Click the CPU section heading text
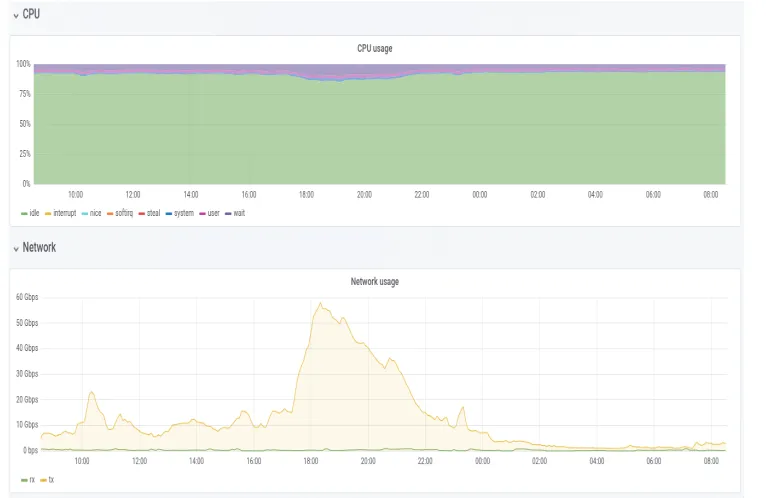Viewport: 766px width, 498px height. (31, 14)
